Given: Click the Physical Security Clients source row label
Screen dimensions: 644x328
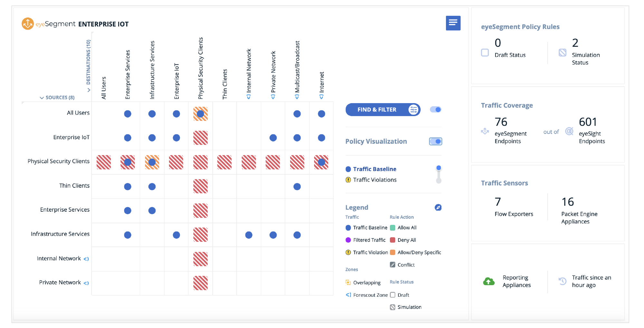Looking at the screenshot, I should click(58, 161).
